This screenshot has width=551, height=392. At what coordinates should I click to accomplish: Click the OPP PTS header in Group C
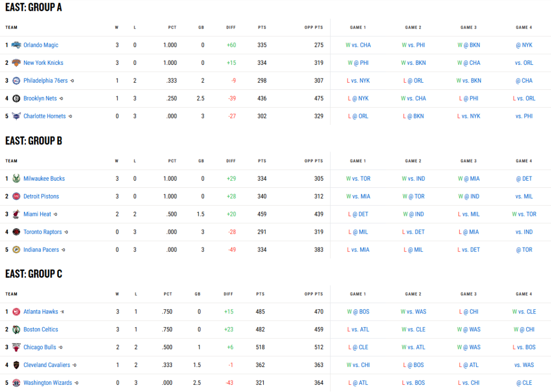tap(313, 295)
